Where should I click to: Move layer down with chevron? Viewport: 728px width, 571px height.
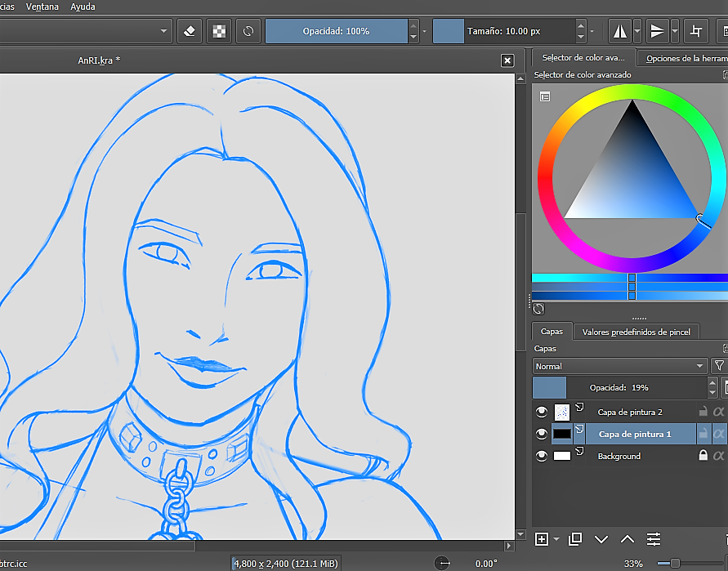click(601, 539)
